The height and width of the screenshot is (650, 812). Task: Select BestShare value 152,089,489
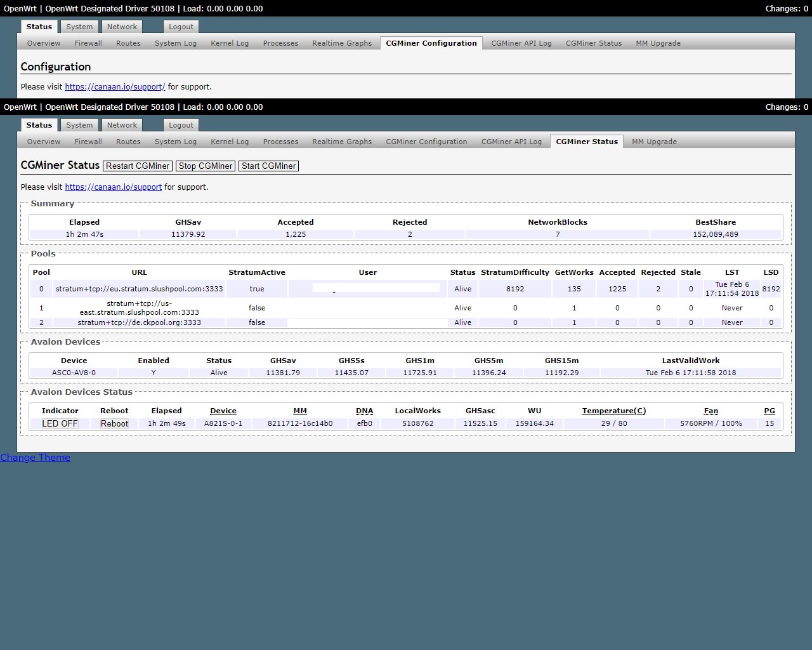716,234
